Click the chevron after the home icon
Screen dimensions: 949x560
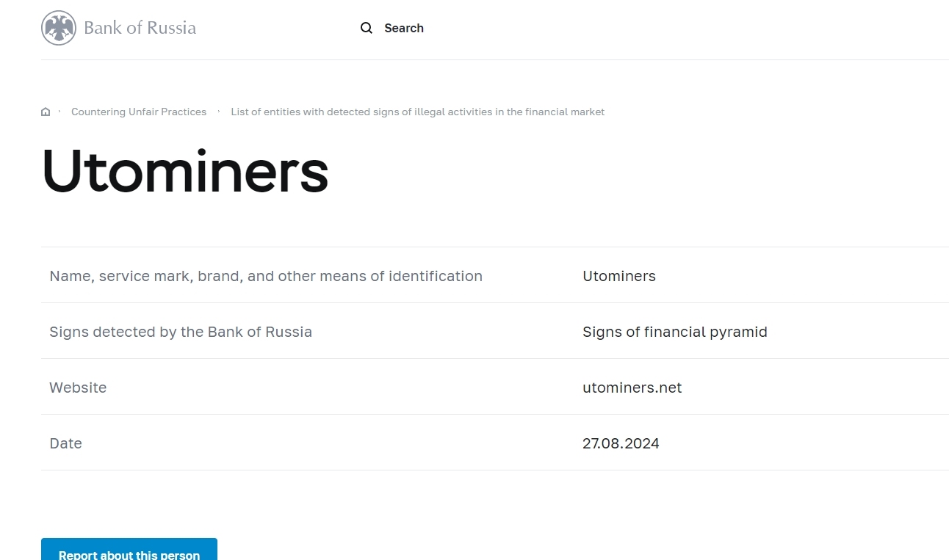tap(59, 112)
